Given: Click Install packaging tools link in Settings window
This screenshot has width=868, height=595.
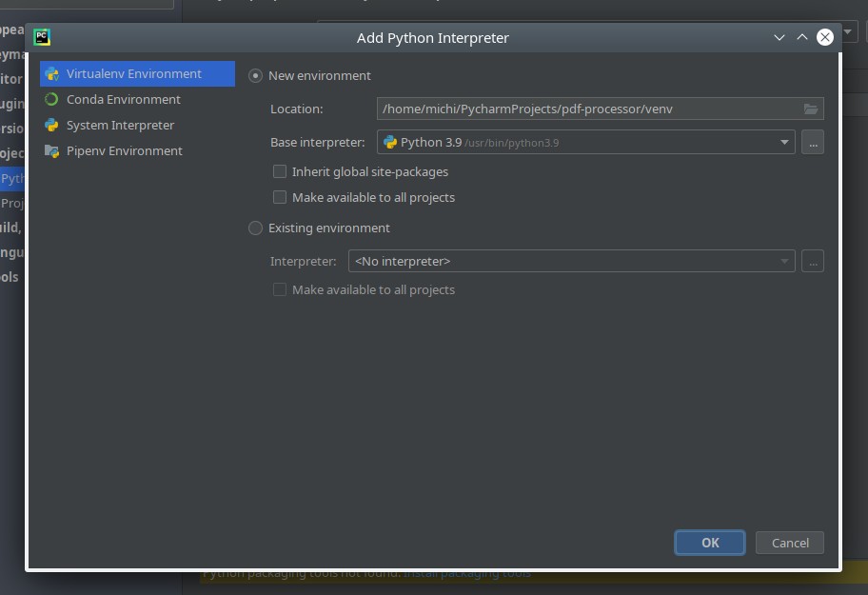Looking at the screenshot, I should coord(466,573).
